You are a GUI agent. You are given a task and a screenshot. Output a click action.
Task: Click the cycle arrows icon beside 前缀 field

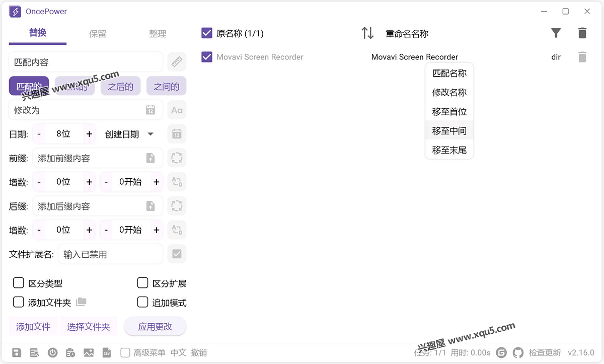pos(177,158)
